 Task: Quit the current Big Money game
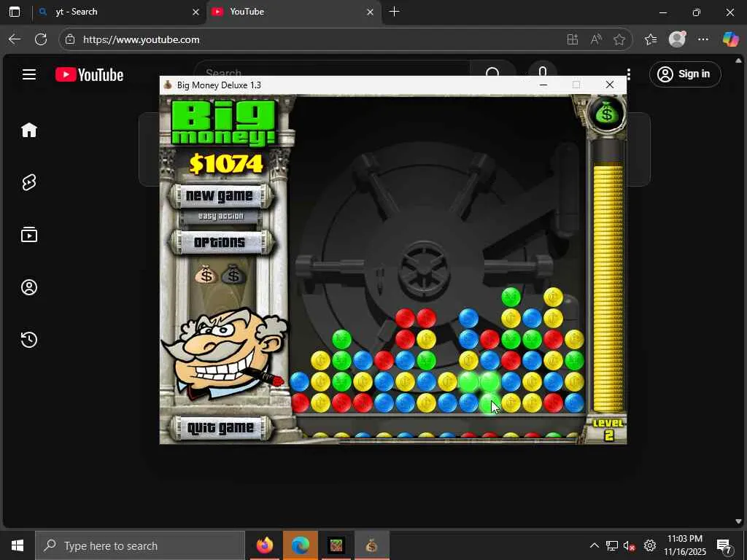[x=220, y=427]
